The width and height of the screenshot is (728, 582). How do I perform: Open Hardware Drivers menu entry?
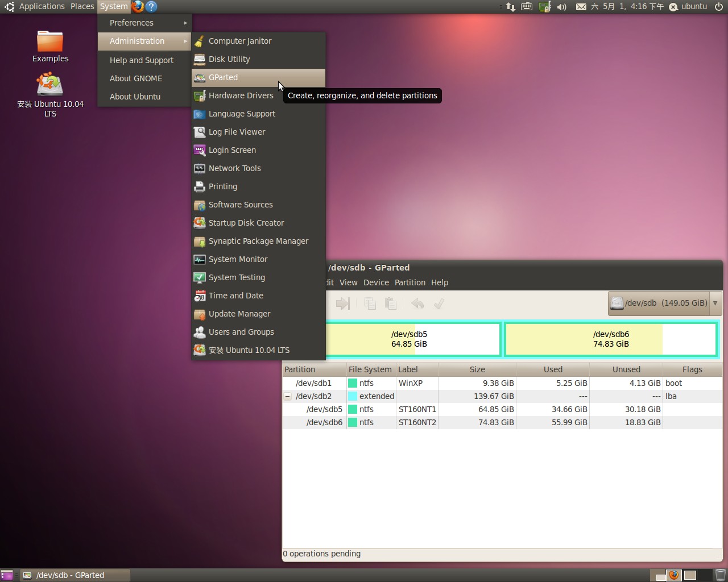click(x=258, y=95)
